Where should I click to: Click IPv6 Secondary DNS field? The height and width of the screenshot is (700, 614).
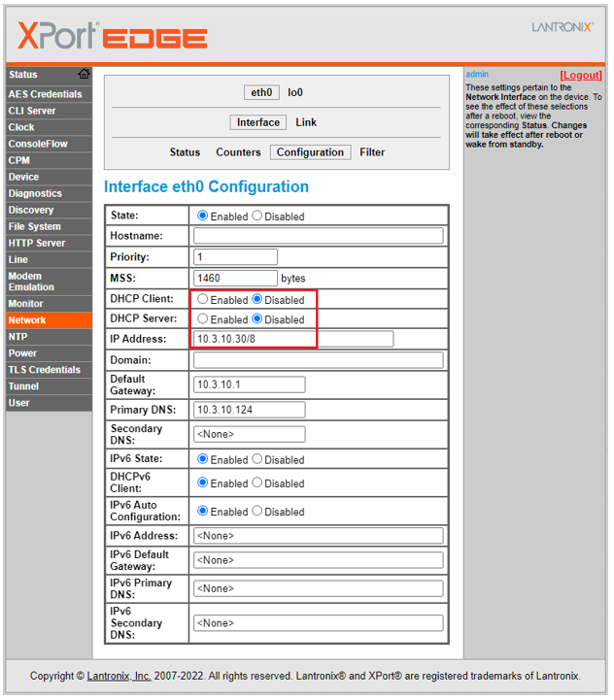[318, 622]
